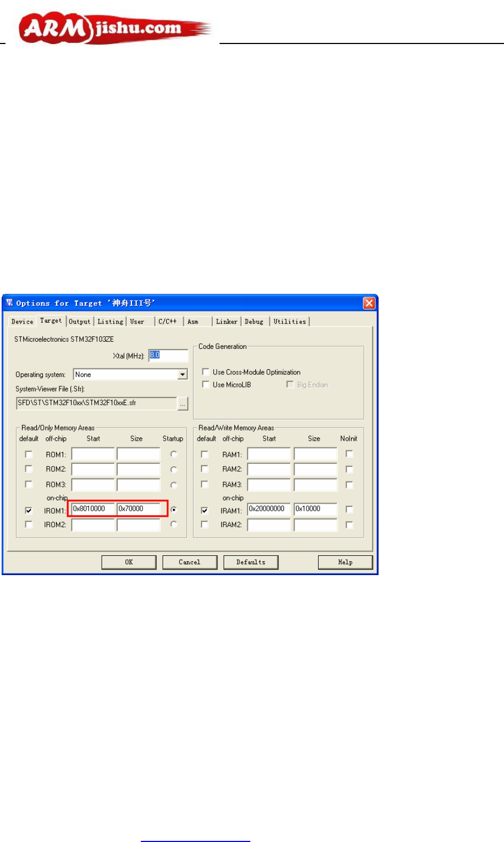504x842 pixels.
Task: Enable NoInit for RAM1
Action: point(349,454)
